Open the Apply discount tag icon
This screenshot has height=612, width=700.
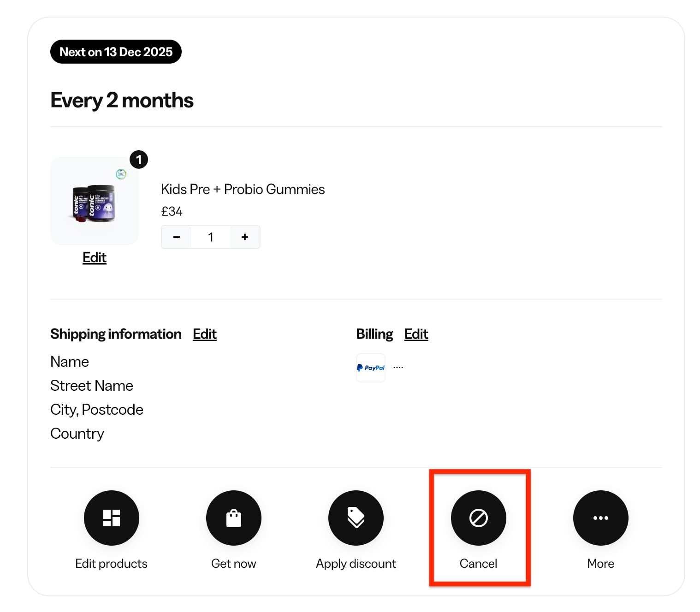356,518
